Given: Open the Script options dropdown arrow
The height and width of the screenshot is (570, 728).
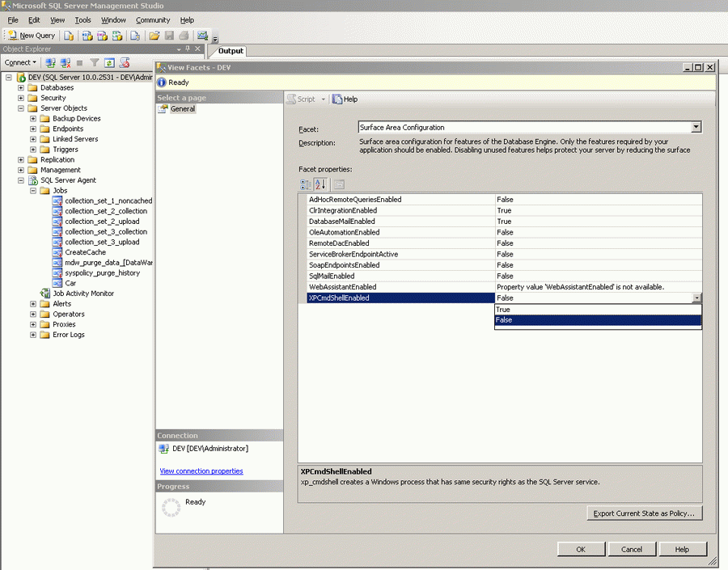Looking at the screenshot, I should [323, 99].
